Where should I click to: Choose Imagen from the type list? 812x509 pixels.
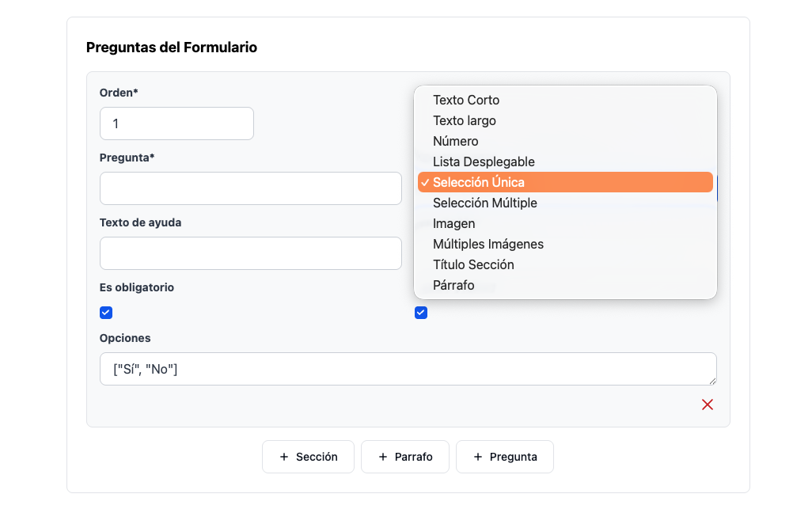coord(454,224)
